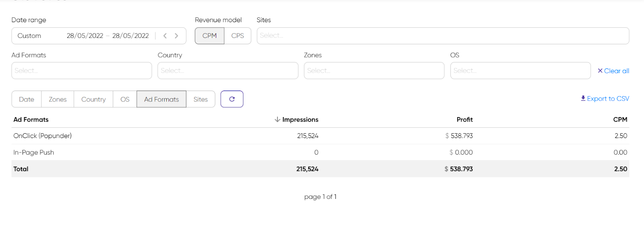Switch revenue model to CPM
Viewport: 644px width, 227px height.
point(209,36)
